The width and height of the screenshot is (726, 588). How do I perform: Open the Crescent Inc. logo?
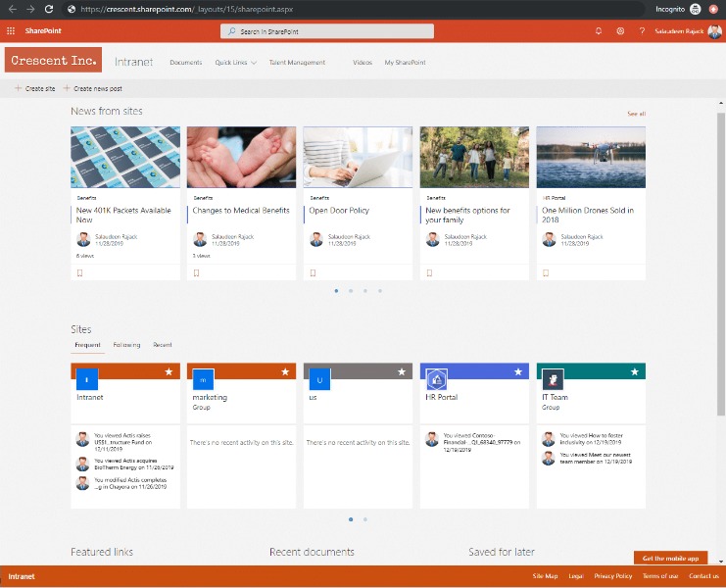pos(53,61)
